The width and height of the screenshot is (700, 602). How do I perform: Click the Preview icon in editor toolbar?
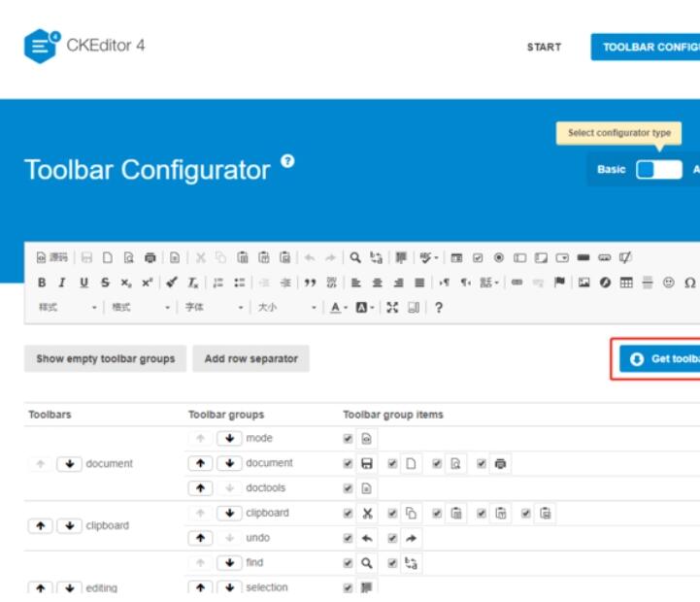pos(129,257)
